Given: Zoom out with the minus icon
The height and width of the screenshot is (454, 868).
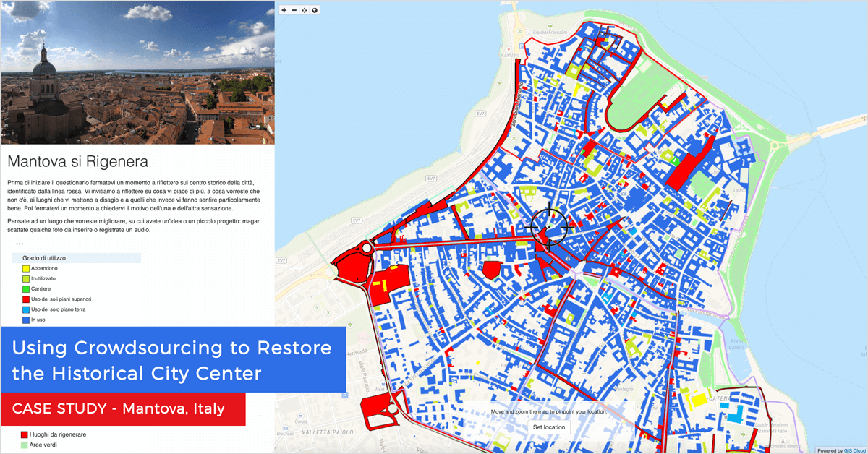Looking at the screenshot, I should 294,10.
